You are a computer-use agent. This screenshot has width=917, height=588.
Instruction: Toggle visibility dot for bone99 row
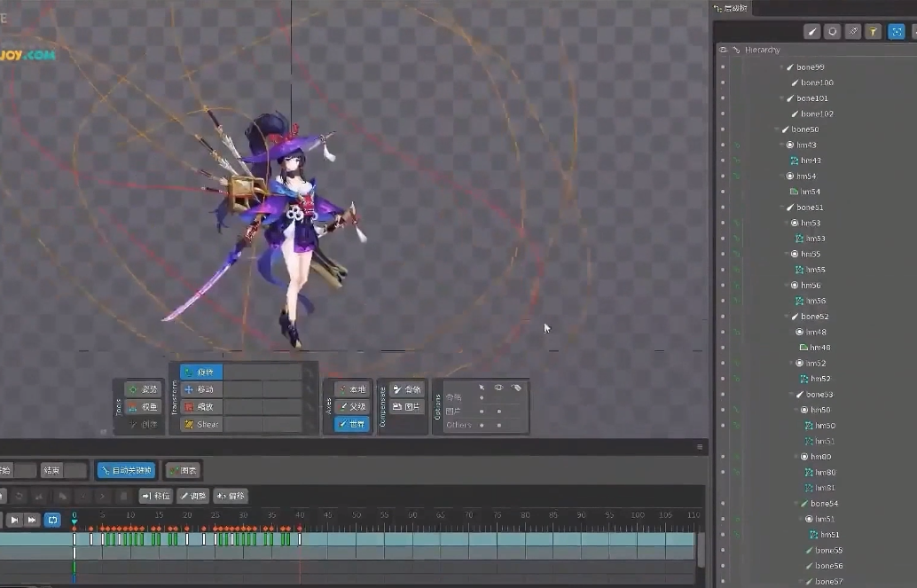point(723,67)
